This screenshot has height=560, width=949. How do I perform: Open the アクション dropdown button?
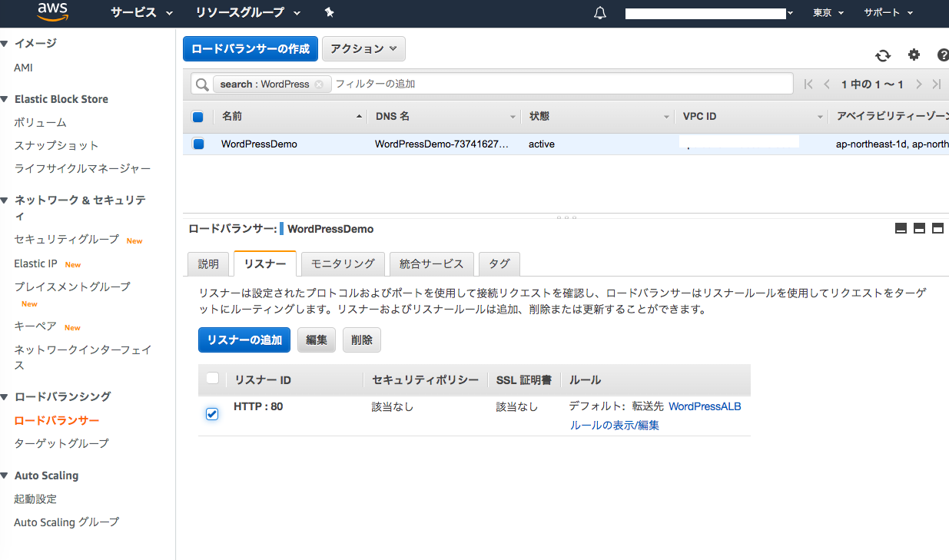(363, 48)
